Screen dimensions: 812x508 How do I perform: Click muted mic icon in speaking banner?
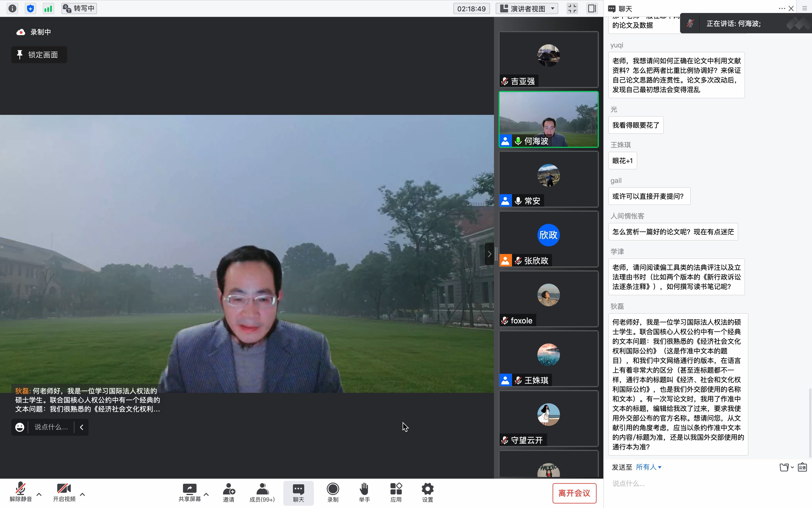[690, 23]
